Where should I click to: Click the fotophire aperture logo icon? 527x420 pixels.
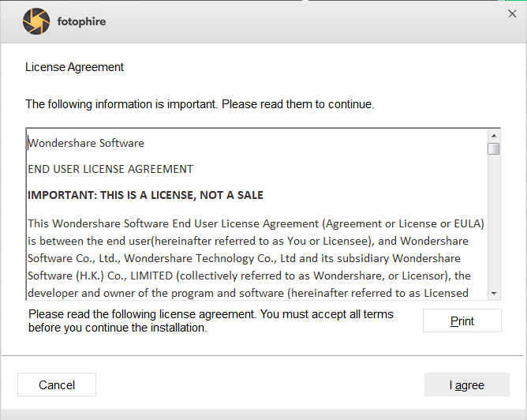coord(36,21)
